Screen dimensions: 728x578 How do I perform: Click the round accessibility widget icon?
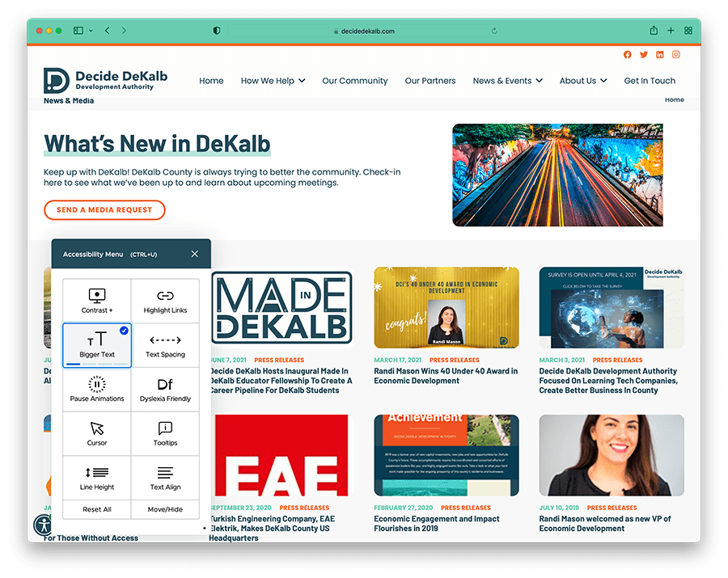[x=43, y=524]
